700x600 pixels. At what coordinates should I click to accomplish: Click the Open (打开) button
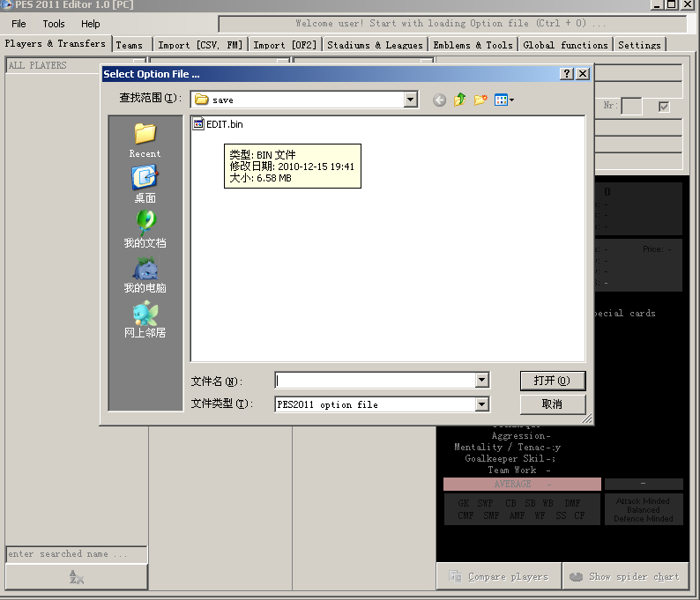[x=552, y=381]
